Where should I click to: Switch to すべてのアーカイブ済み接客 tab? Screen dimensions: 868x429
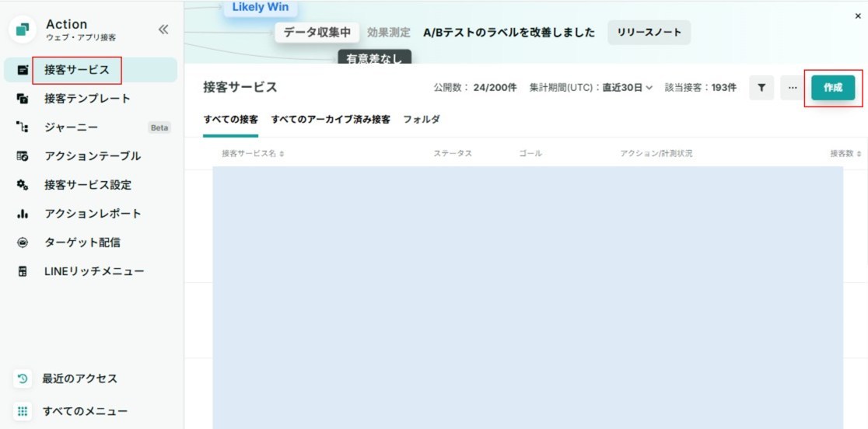click(331, 120)
